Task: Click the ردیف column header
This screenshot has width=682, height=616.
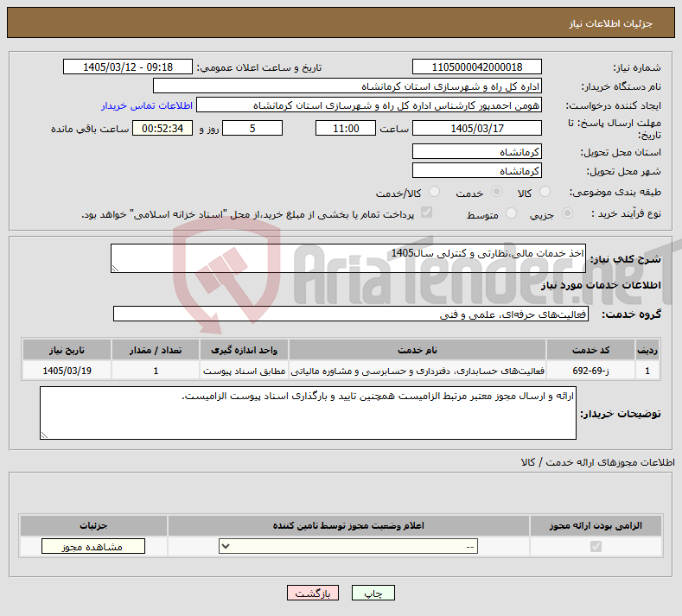Action: [647, 350]
